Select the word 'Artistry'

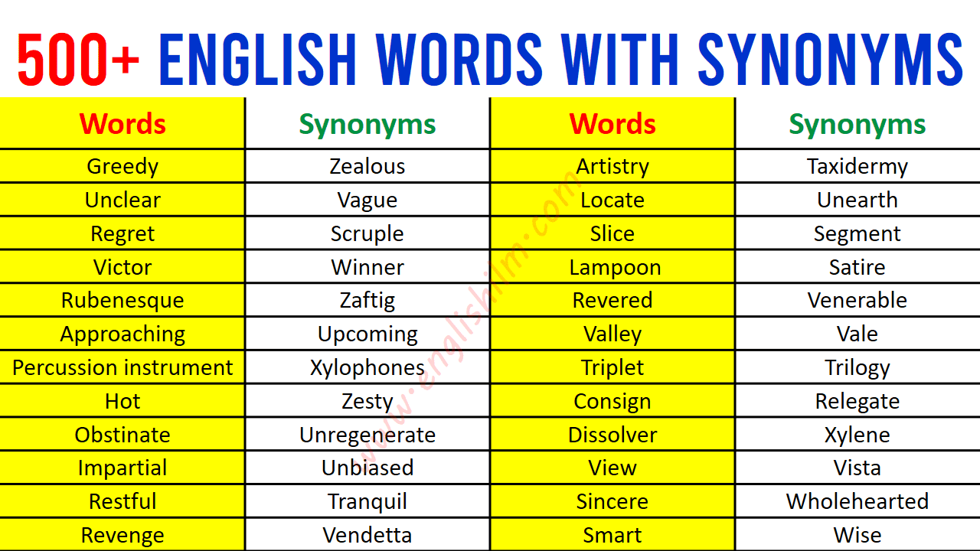(x=612, y=167)
